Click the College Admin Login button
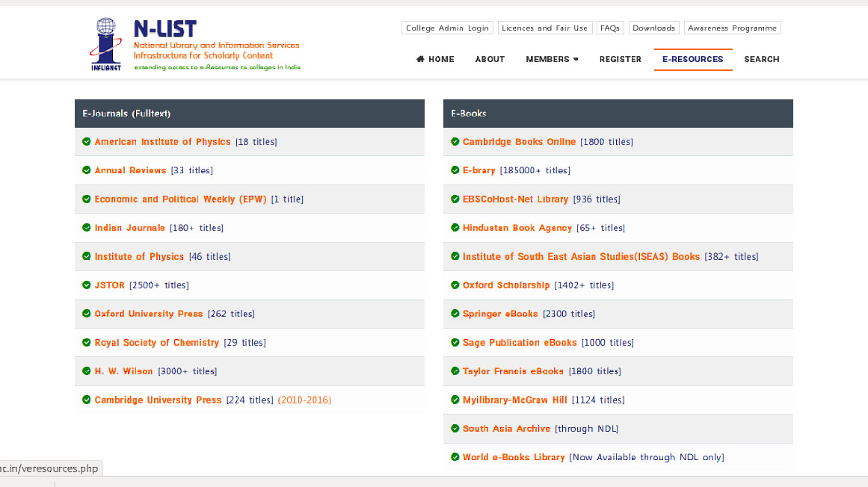 tap(447, 28)
